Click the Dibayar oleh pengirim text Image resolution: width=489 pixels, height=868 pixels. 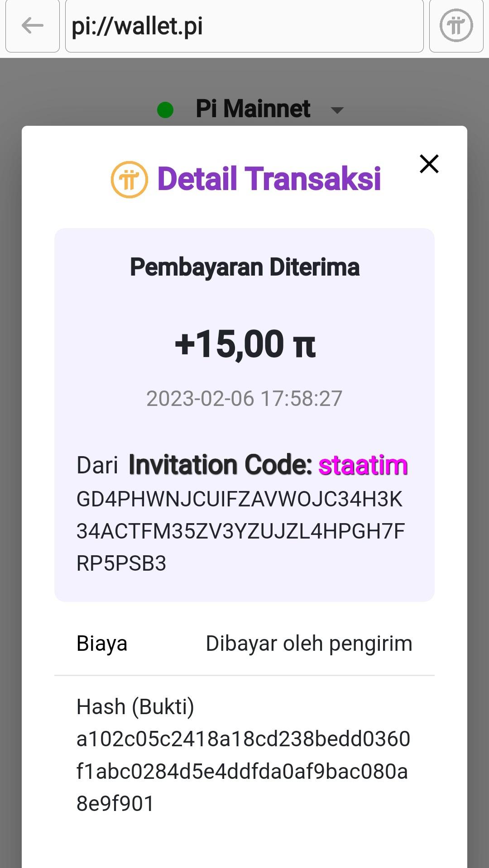309,644
